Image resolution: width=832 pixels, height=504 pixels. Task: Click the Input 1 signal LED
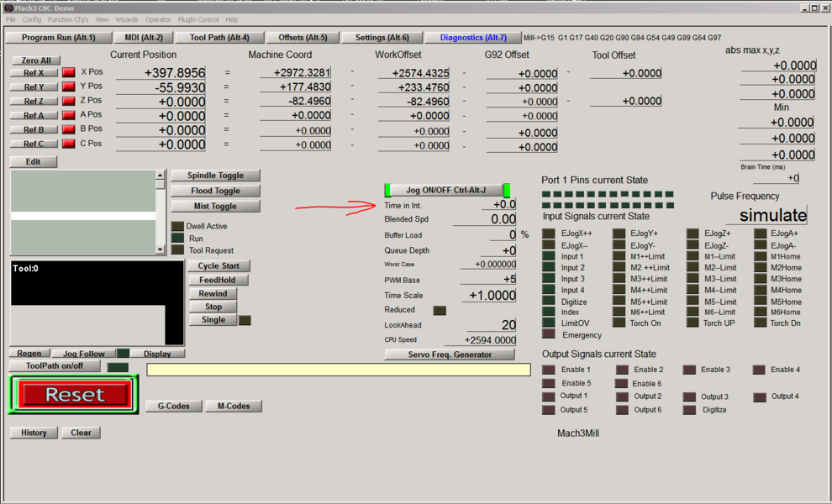(x=549, y=256)
